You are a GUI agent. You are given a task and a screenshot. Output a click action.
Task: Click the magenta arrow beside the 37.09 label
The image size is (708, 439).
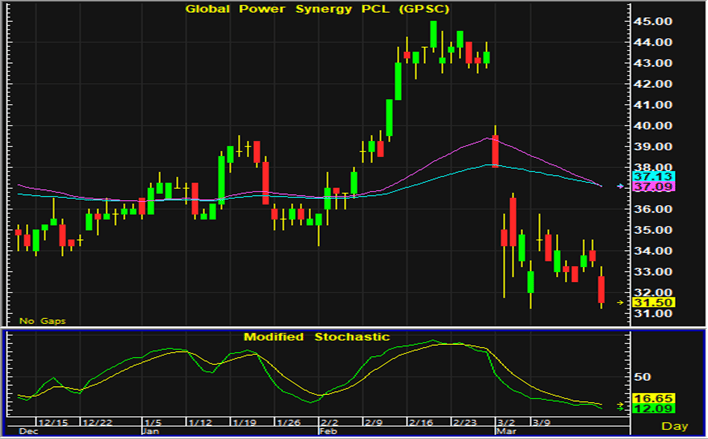(621, 186)
